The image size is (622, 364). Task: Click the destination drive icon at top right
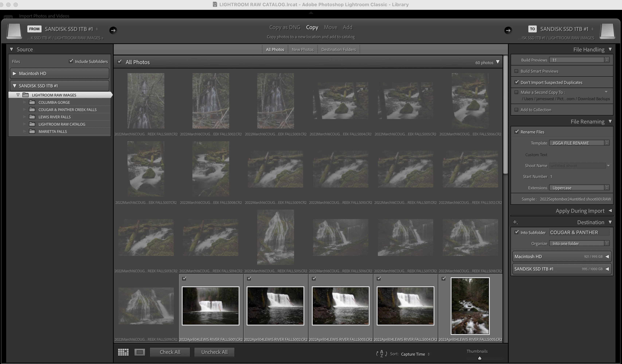pyautogui.click(x=607, y=31)
